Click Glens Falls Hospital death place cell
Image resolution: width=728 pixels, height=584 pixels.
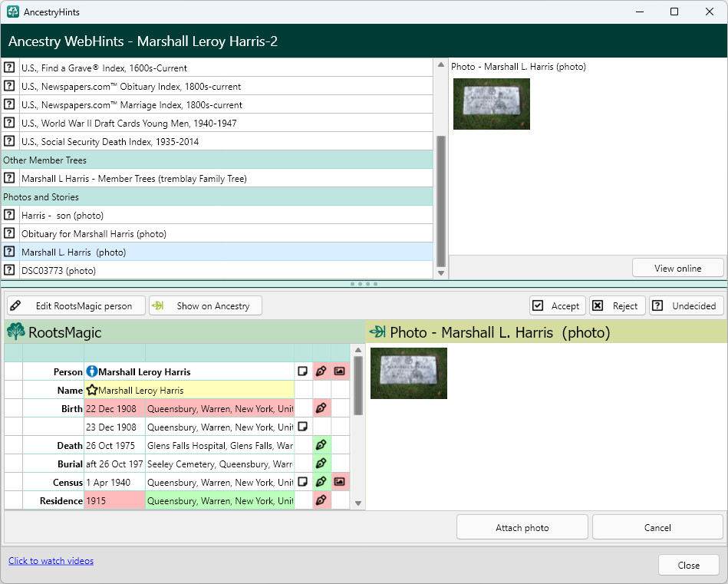click(x=219, y=446)
